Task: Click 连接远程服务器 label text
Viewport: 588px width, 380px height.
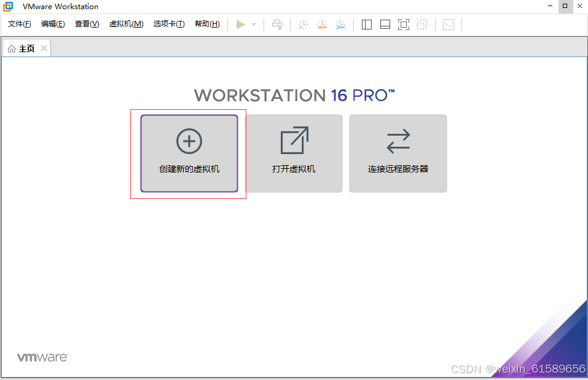Action: click(398, 169)
